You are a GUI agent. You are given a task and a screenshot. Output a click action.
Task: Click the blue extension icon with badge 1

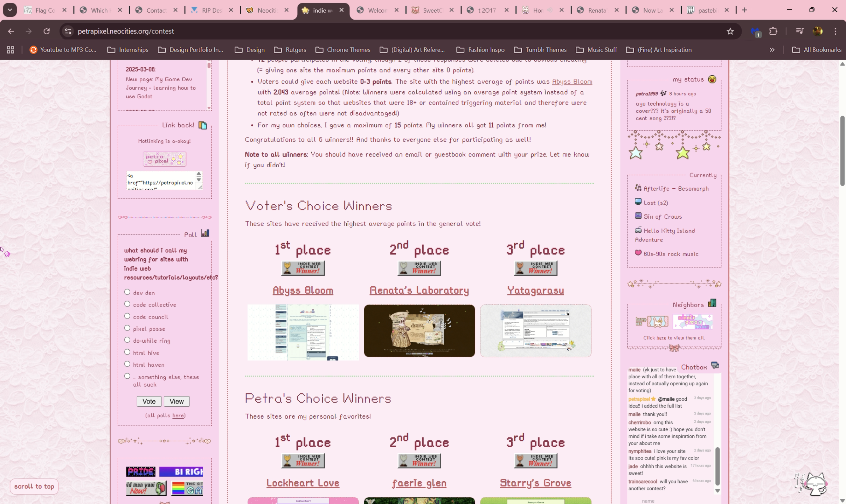point(755,32)
